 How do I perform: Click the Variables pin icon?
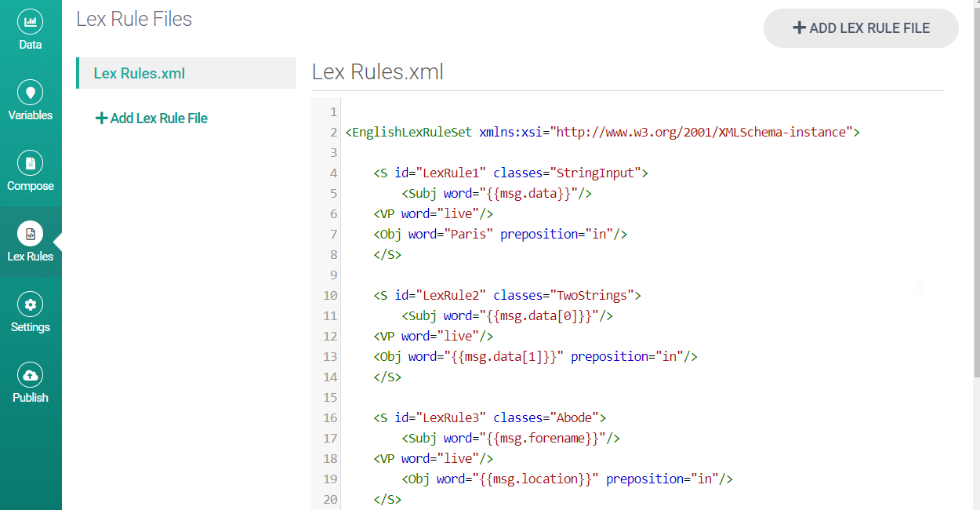[31, 93]
